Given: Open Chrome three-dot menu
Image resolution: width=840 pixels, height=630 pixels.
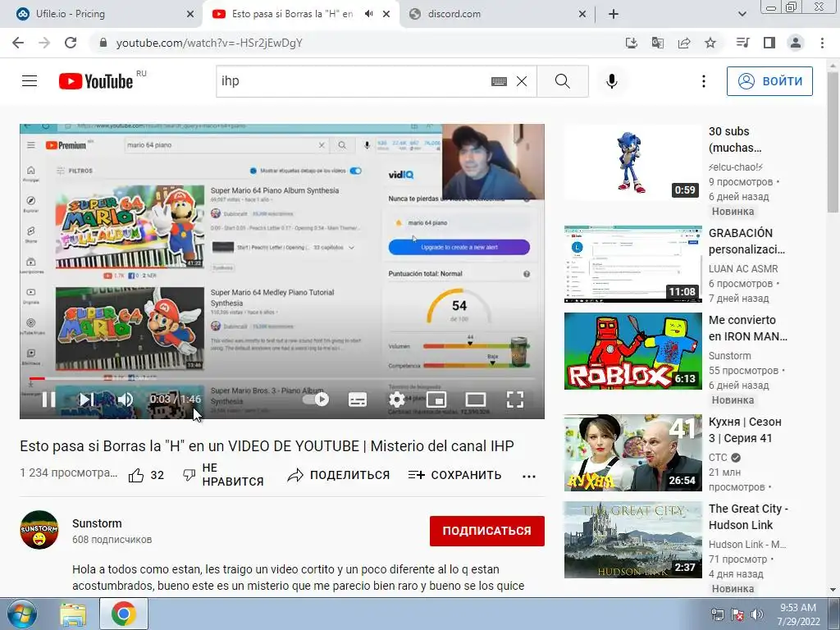Looking at the screenshot, I should [822, 43].
